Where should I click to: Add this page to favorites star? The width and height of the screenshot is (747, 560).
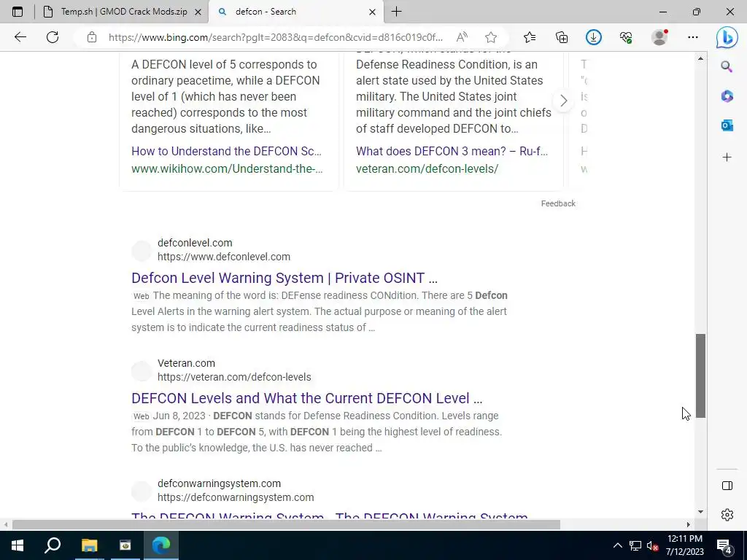click(x=491, y=37)
